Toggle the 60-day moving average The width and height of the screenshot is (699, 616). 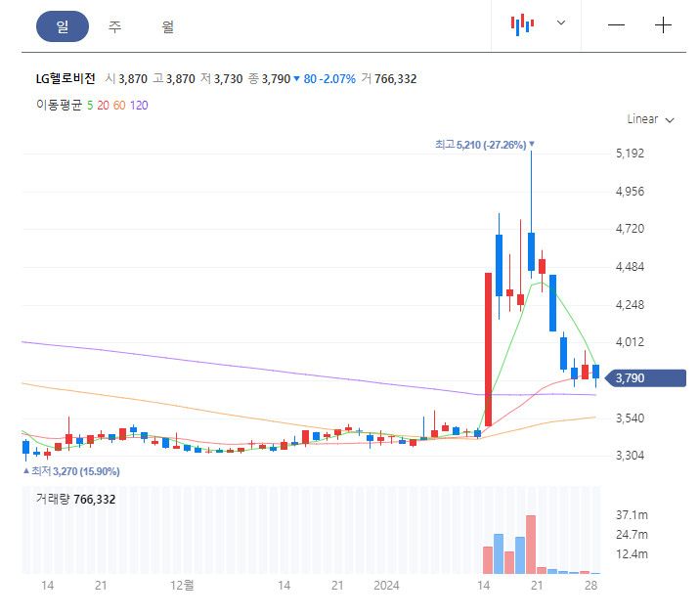pyautogui.click(x=119, y=106)
